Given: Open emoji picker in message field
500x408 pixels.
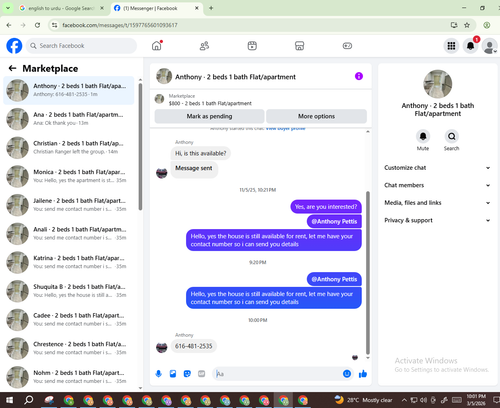Looking at the screenshot, I should 347,374.
